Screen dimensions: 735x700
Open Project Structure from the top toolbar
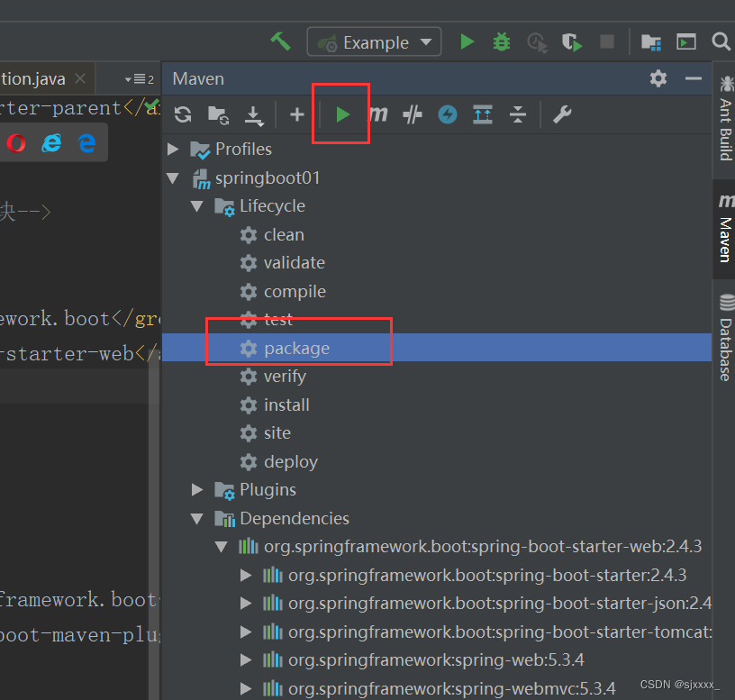(x=651, y=42)
